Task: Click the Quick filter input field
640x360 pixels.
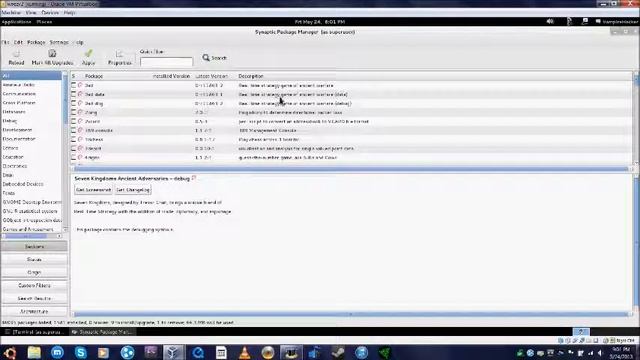Action: coord(166,62)
